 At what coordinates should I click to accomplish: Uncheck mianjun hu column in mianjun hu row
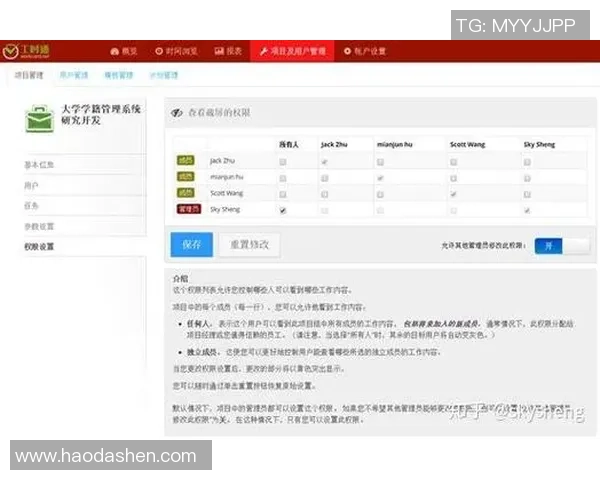(380, 178)
